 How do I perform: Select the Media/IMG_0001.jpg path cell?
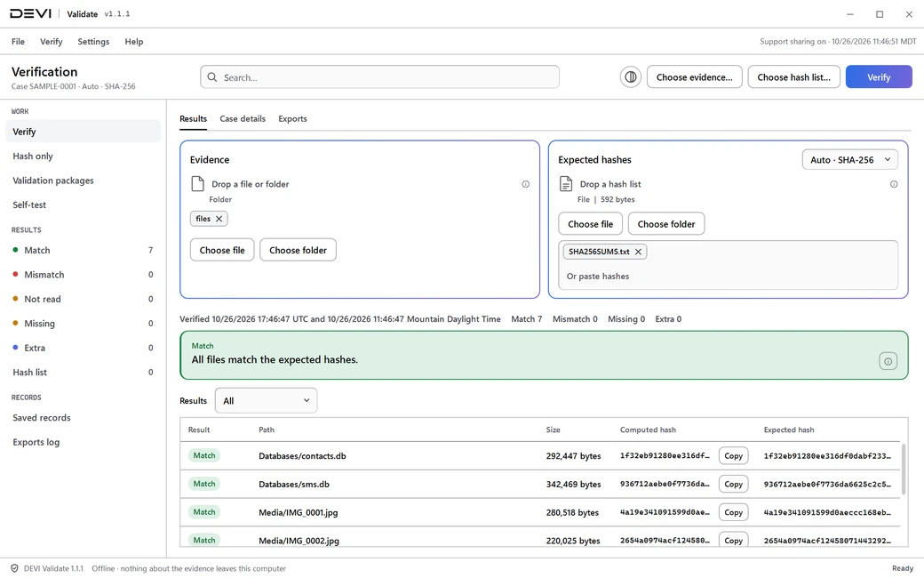tap(299, 512)
